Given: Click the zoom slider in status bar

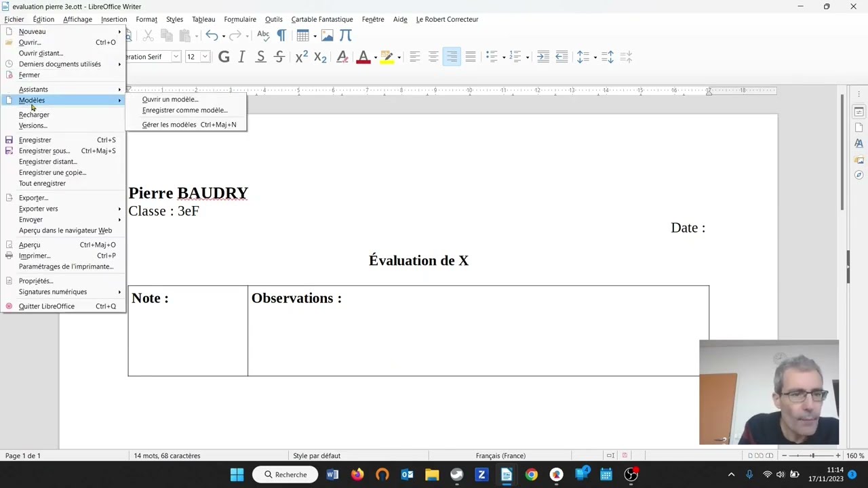Looking at the screenshot, I should tap(812, 456).
